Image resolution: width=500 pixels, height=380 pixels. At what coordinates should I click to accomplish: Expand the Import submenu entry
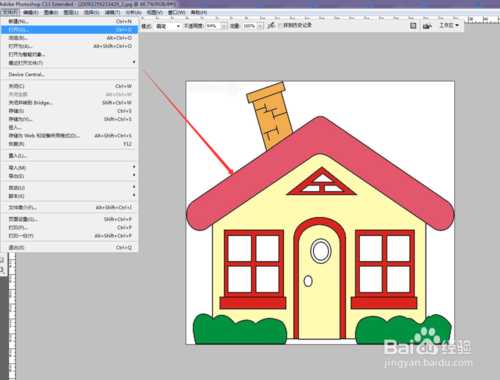[69, 167]
